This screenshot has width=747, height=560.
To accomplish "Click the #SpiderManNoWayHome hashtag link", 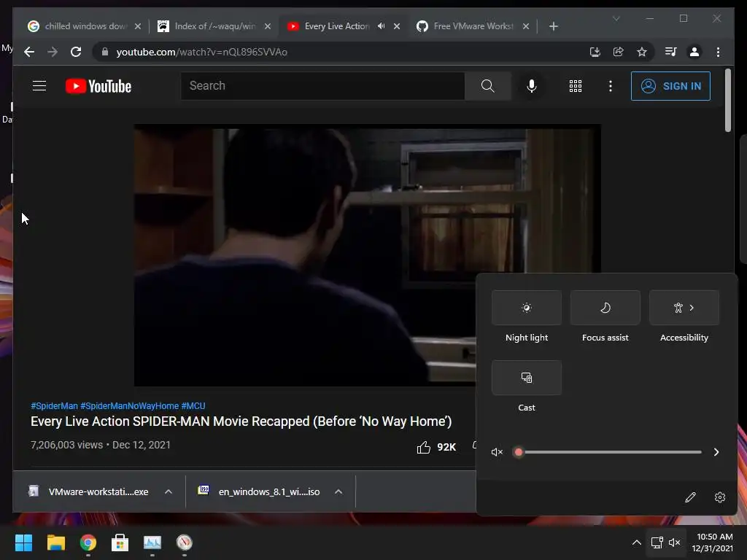I will (129, 405).
